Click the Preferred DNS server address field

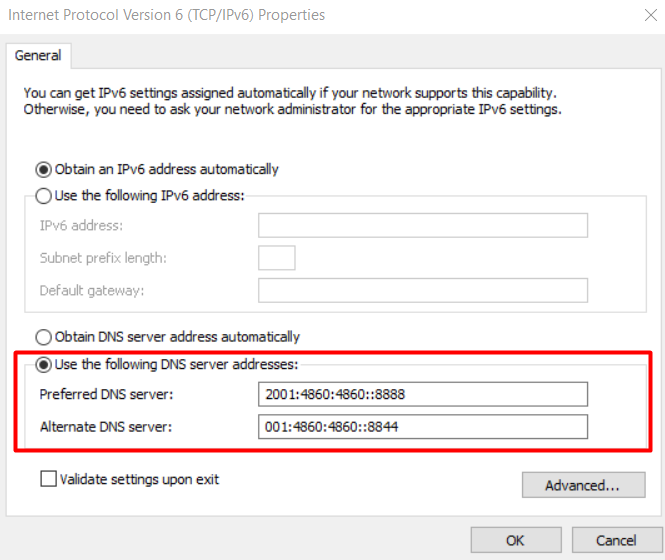pos(422,394)
